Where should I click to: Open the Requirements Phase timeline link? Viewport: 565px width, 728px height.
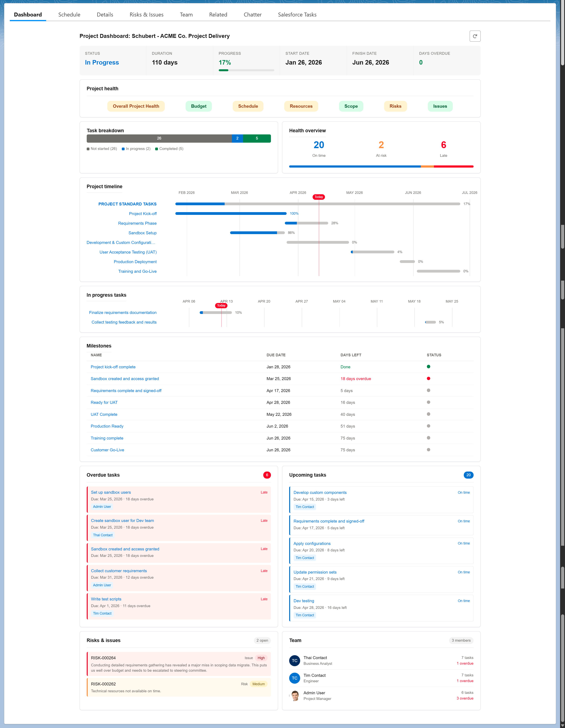[137, 223]
